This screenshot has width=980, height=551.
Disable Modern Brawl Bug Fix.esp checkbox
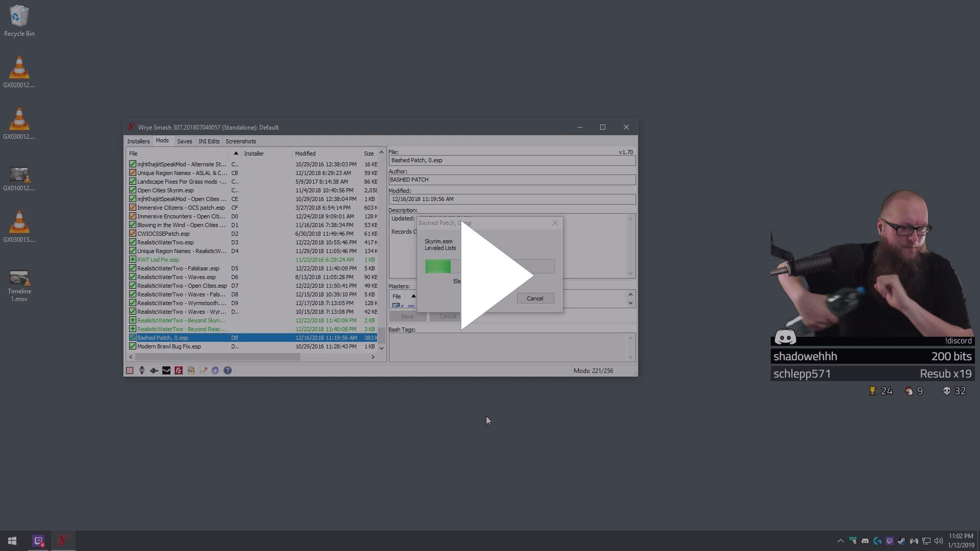coord(133,346)
